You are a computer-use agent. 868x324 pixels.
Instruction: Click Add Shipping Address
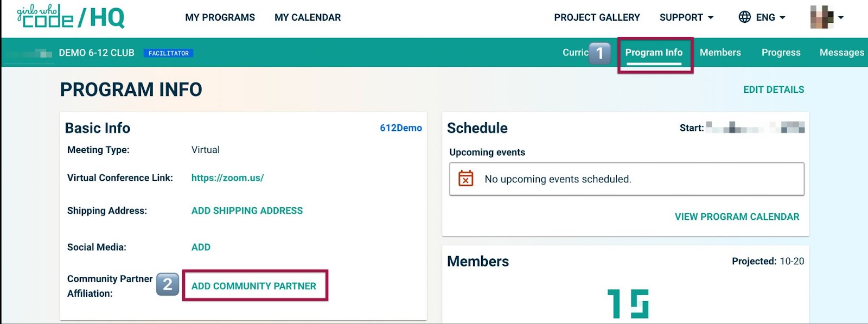(x=247, y=211)
